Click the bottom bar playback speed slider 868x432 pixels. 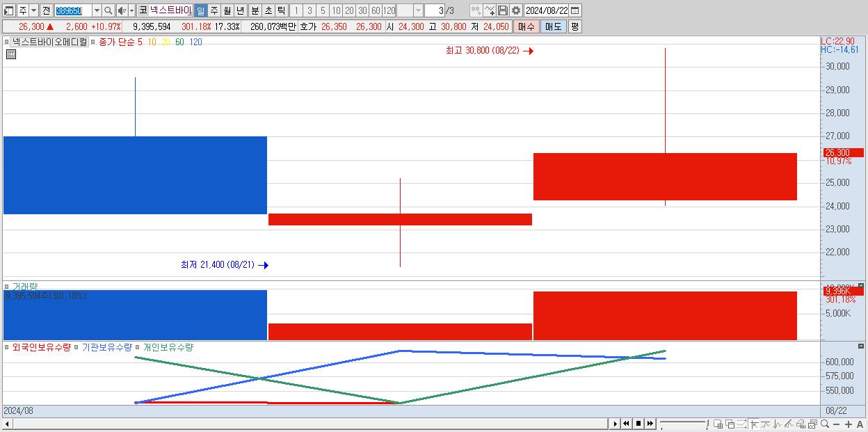(684, 424)
